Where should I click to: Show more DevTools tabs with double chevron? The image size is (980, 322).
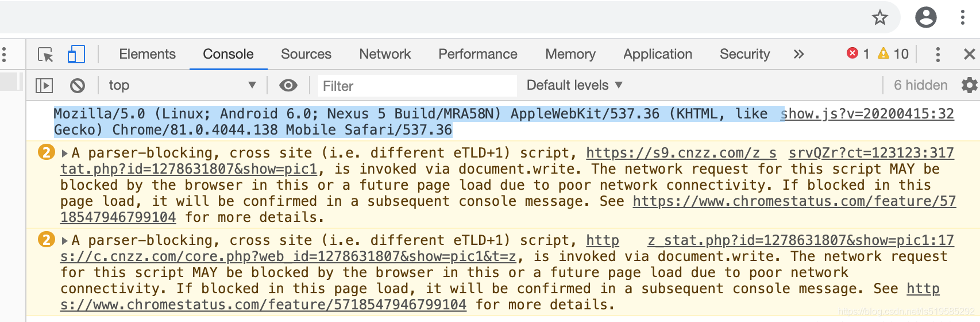point(798,54)
